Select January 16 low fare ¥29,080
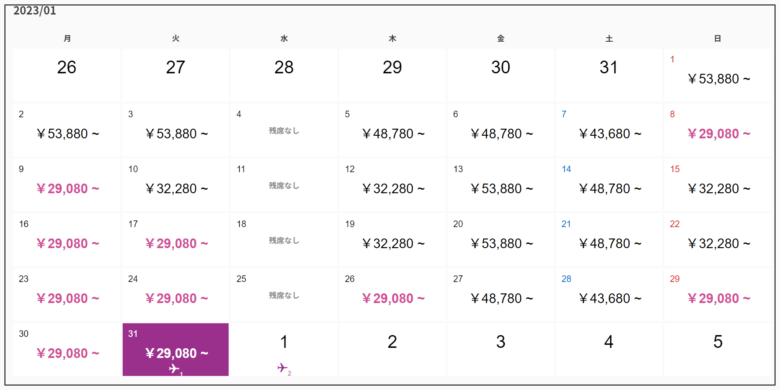This screenshot has width=780, height=390. tap(68, 244)
